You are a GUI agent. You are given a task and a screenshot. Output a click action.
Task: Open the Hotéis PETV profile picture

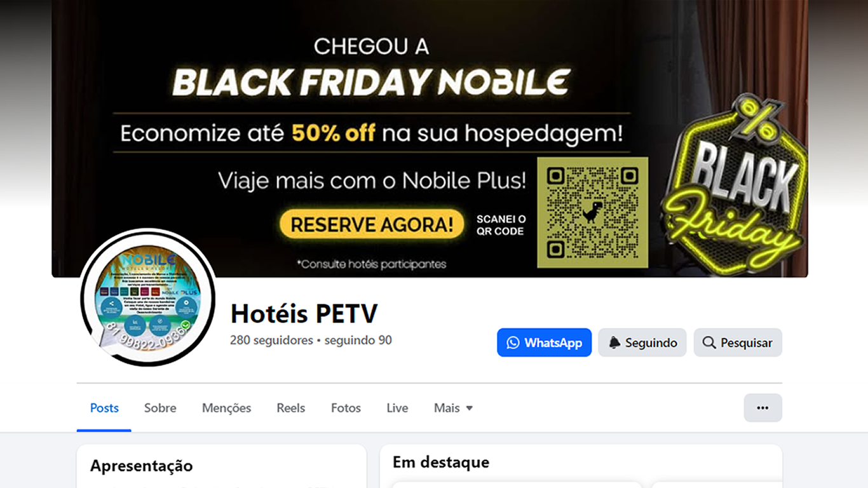coord(148,297)
